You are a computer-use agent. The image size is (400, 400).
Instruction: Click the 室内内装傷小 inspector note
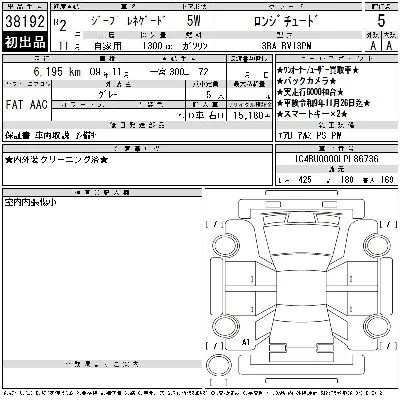point(30,202)
